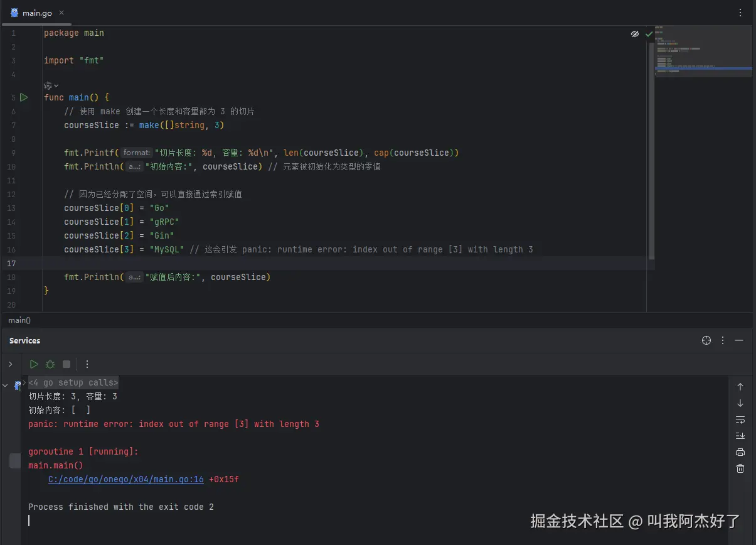The image size is (756, 545).
Task: Expand the Services tree toolbar chevron
Action: [10, 364]
